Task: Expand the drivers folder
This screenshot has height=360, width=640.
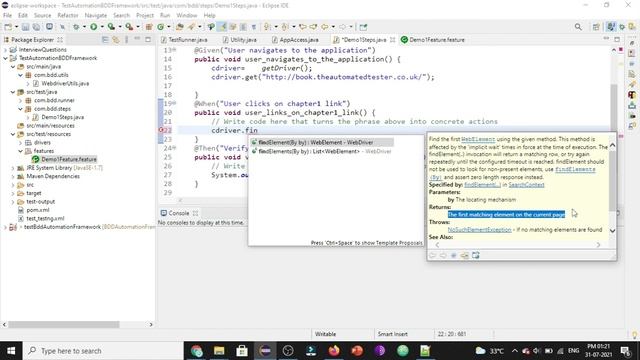Action: (20, 142)
